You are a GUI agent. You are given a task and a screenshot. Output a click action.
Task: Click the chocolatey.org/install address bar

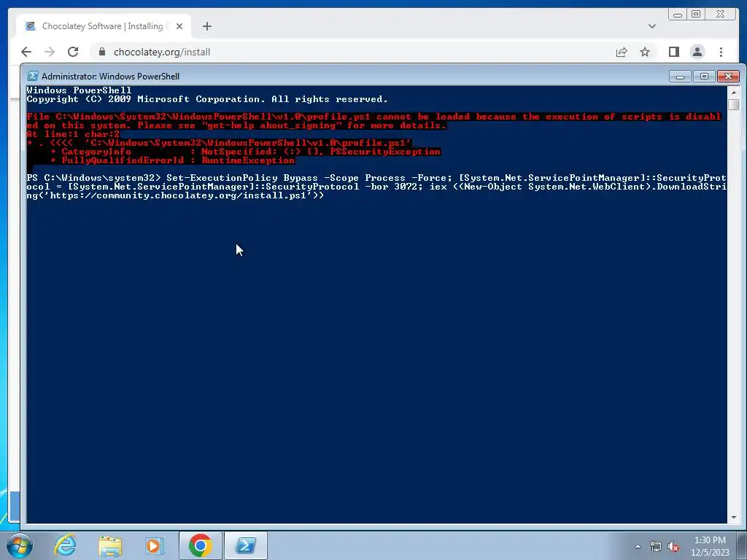pos(352,52)
